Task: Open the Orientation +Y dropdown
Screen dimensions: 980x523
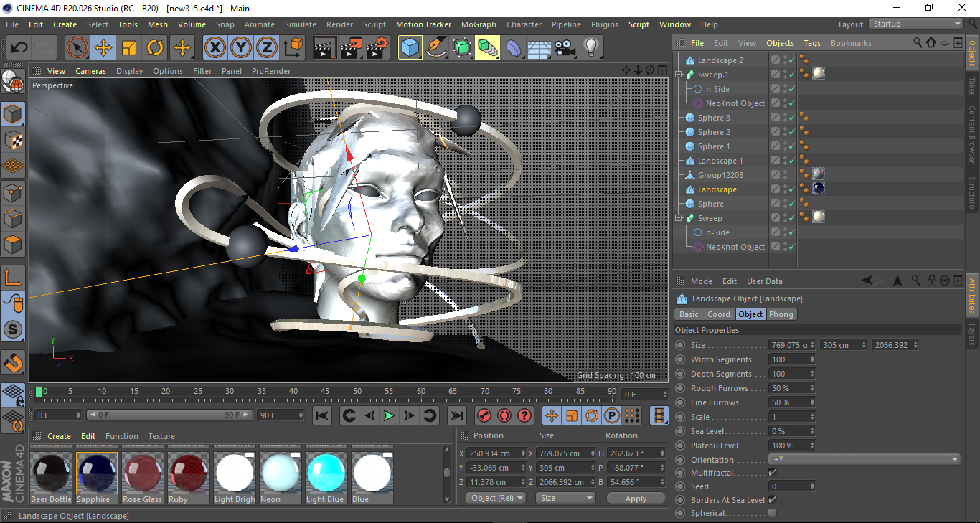Action: tap(864, 459)
